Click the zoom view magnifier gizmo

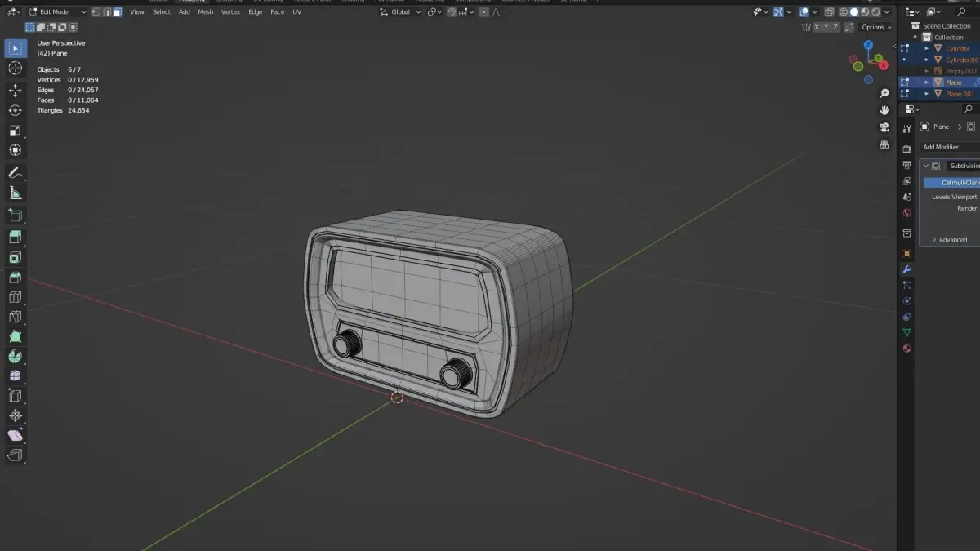(884, 94)
